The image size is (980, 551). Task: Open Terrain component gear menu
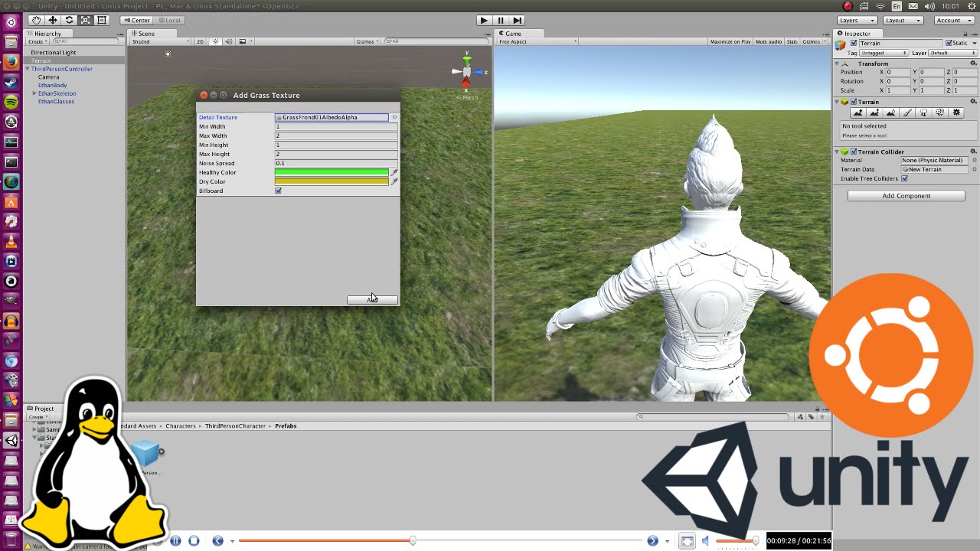click(x=973, y=101)
